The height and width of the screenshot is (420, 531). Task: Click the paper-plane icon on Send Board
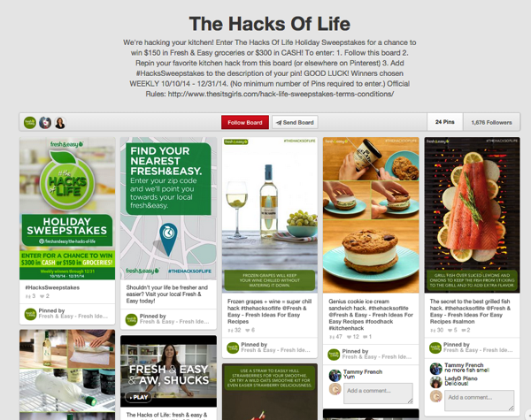pyautogui.click(x=279, y=123)
